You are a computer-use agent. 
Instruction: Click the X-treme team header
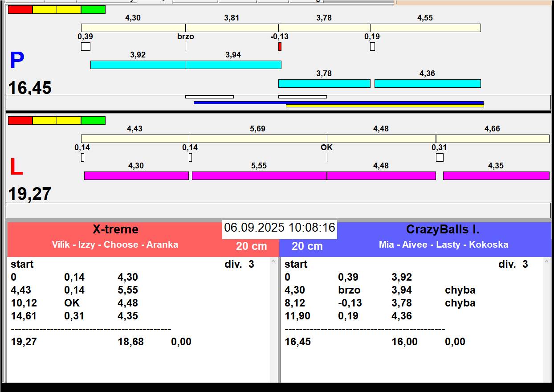115,229
